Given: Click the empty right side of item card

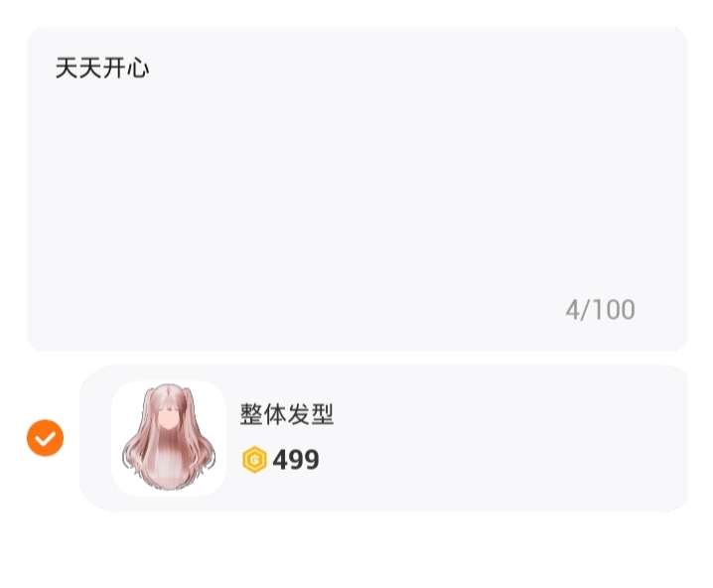Looking at the screenshot, I should (x=509, y=438).
